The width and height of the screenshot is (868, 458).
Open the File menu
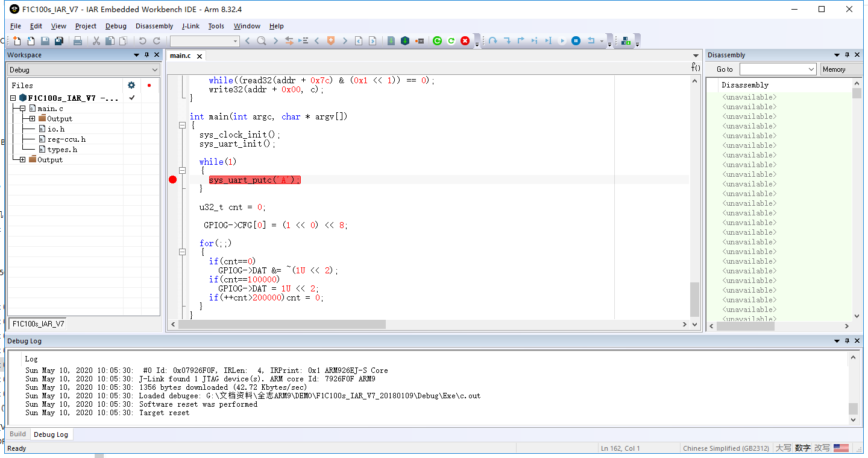click(16, 26)
